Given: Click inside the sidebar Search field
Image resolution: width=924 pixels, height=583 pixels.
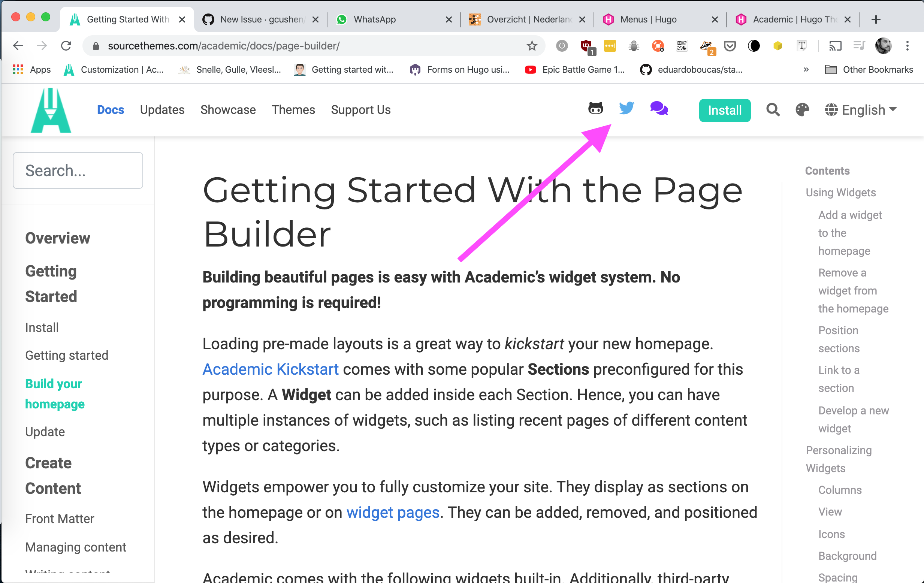Looking at the screenshot, I should coord(78,170).
